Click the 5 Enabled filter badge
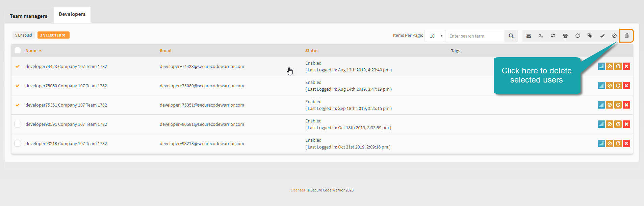Viewport: 644px width, 206px height. tap(24, 35)
